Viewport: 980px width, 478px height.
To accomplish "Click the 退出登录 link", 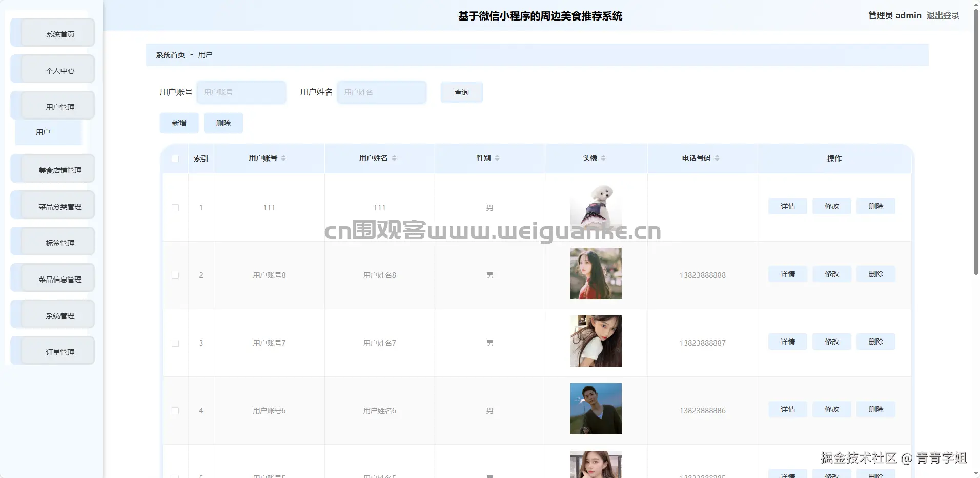I will tap(943, 15).
